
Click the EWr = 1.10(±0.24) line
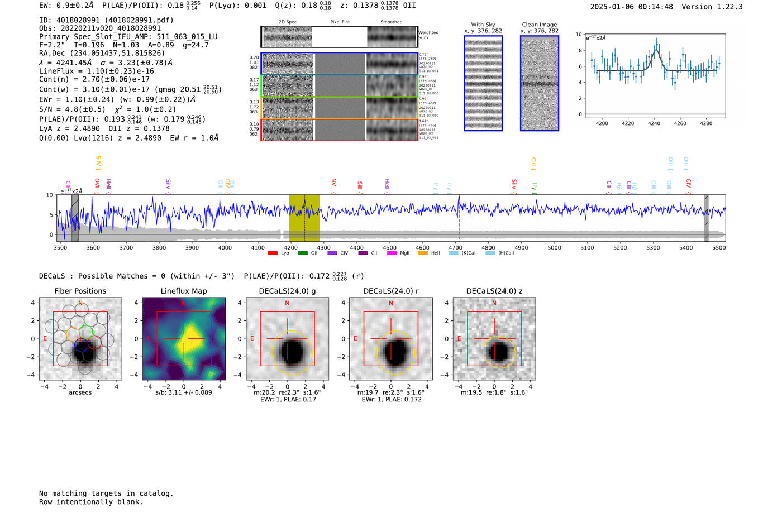click(117, 99)
